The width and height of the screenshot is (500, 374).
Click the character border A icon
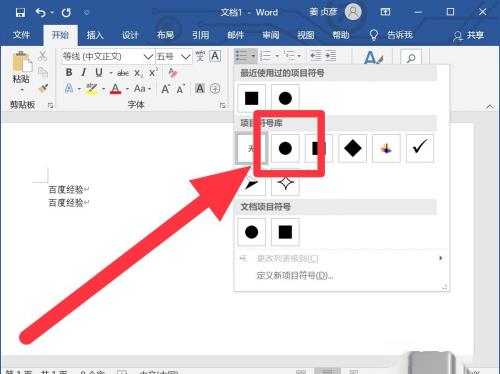[215, 56]
